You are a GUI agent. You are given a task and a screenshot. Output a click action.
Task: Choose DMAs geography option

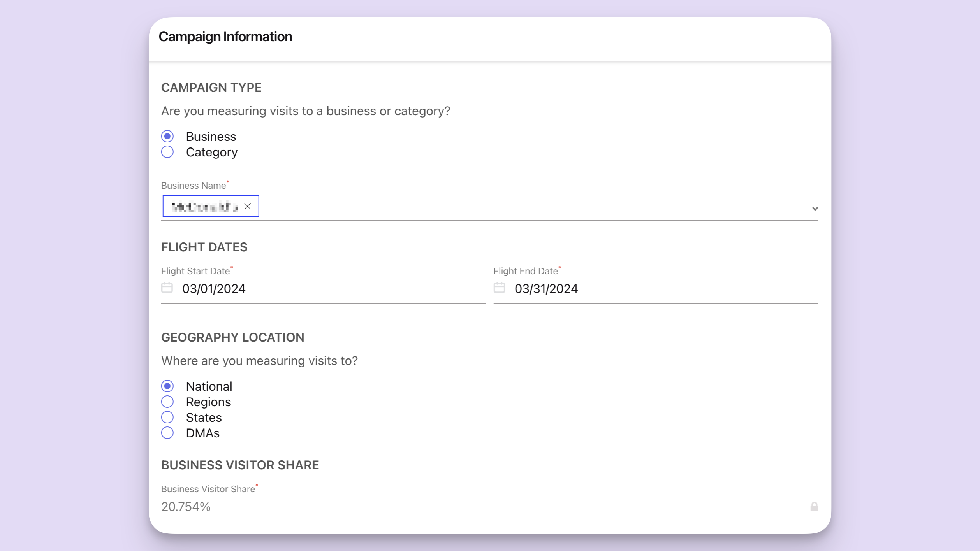click(167, 433)
